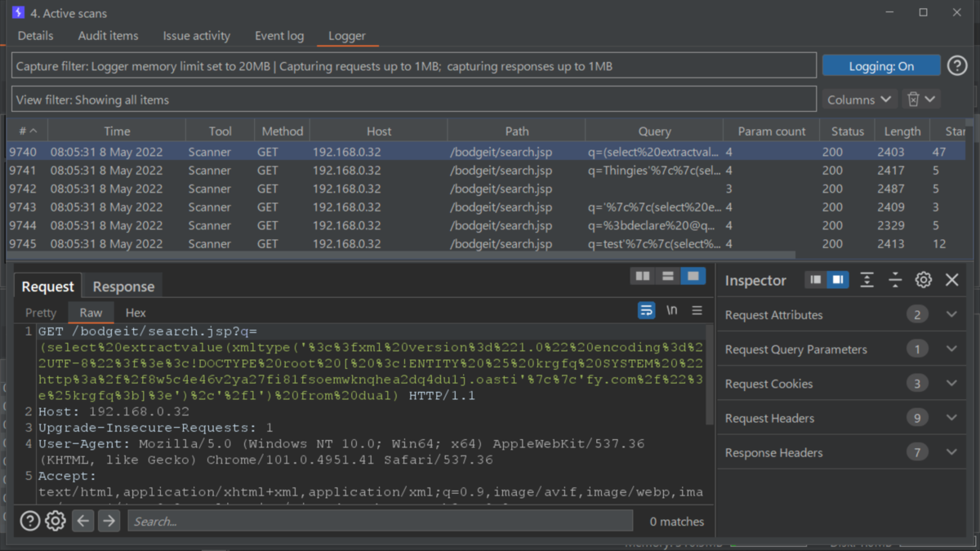Switch to Audit items tab
The height and width of the screenshot is (551, 980).
tap(108, 36)
